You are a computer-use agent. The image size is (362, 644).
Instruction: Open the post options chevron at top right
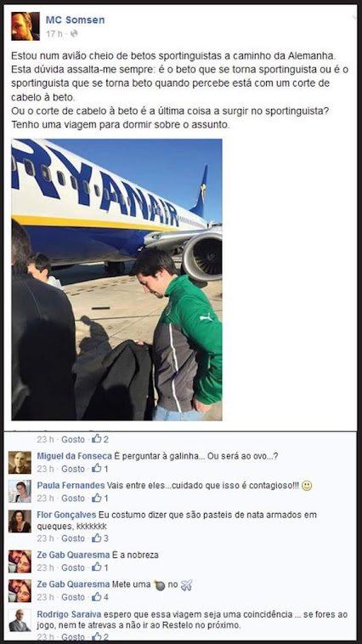point(354,16)
